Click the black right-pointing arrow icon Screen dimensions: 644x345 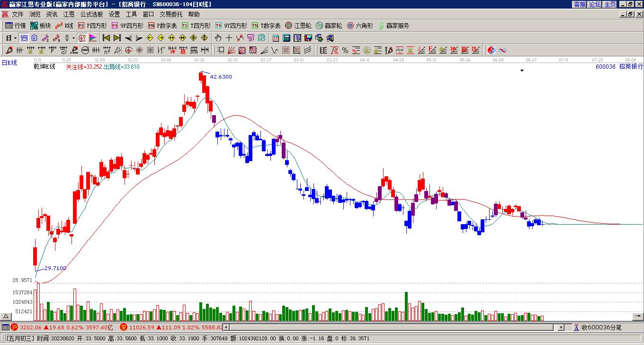(139, 38)
